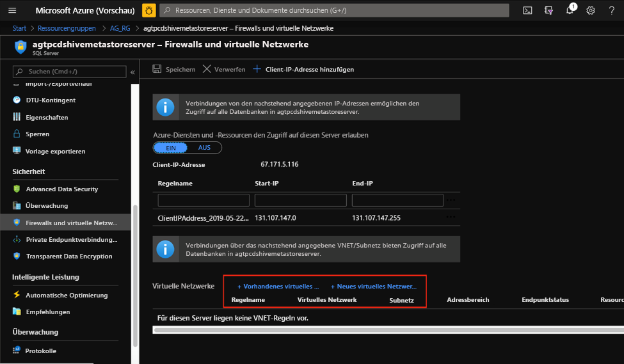This screenshot has height=364, width=624.
Task: Select Firewalls und virtuelle Netzwerke item
Action: click(65, 223)
